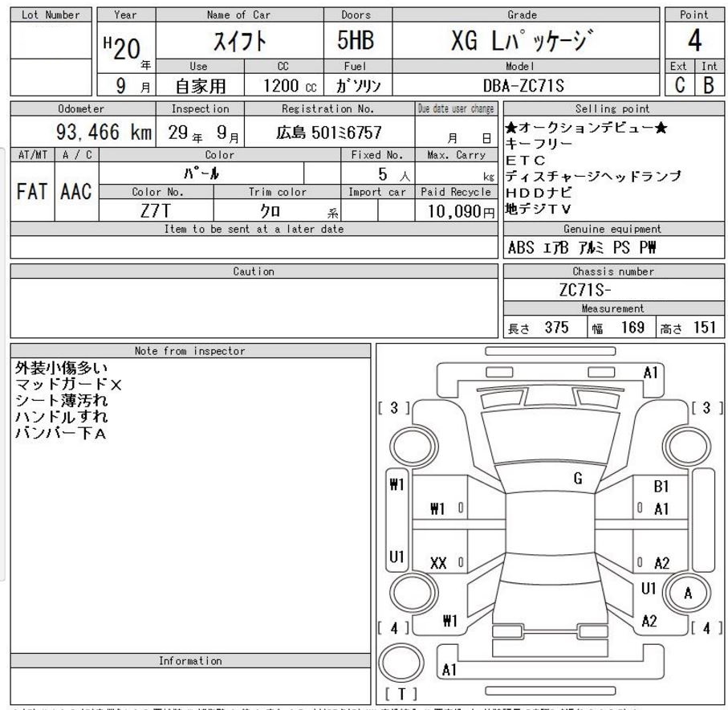728x710 pixels.
Task: Select the W1 mark on rear left fender
Action: point(449,621)
